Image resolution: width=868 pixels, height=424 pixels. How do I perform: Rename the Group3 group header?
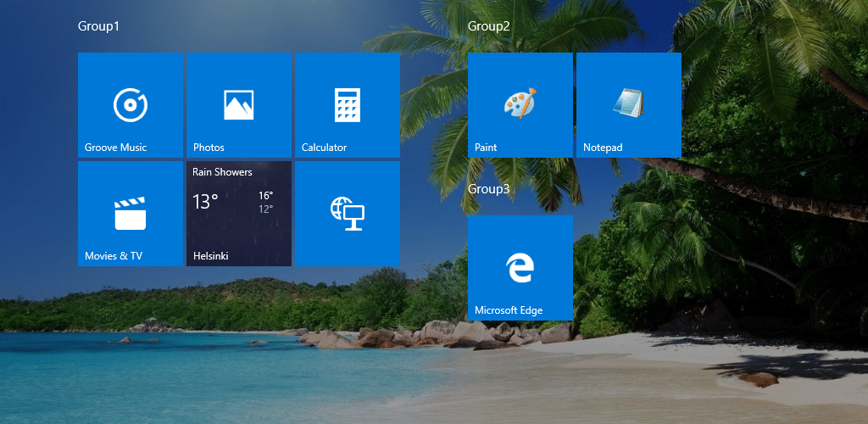tap(488, 189)
